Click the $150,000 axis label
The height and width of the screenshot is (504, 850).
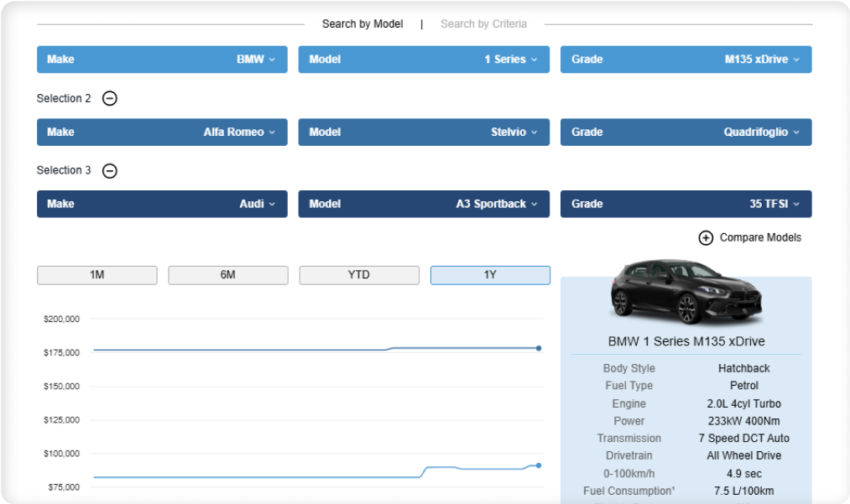click(61, 387)
